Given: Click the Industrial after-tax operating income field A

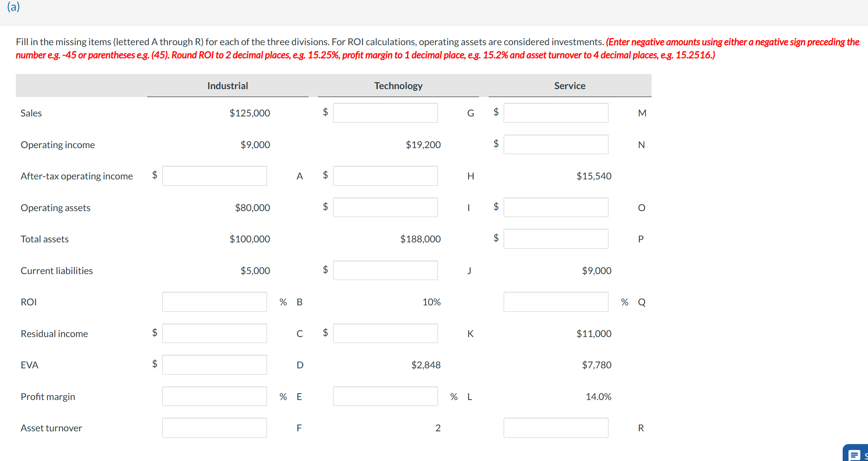Looking at the screenshot, I should tap(214, 176).
